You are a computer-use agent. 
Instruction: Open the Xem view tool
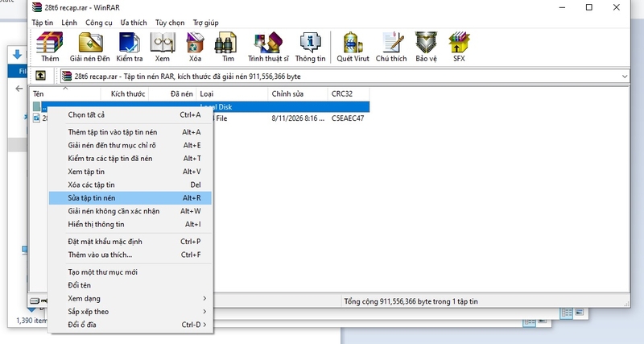tap(163, 47)
